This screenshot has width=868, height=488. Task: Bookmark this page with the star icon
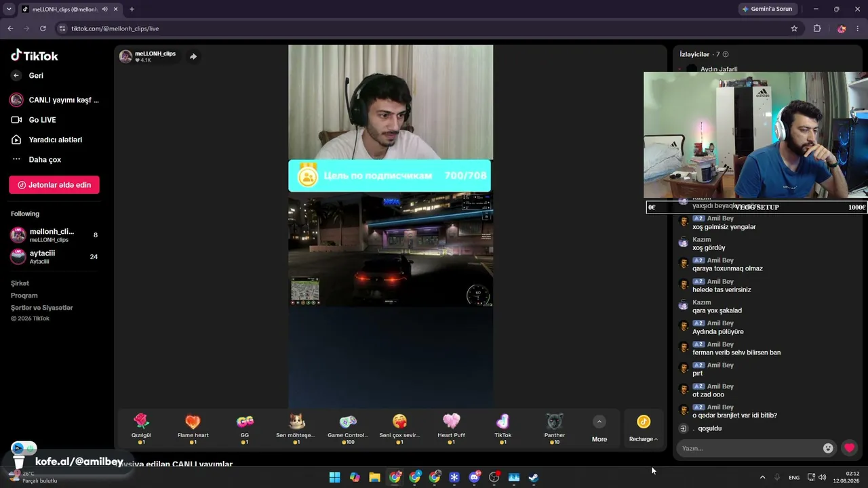point(794,28)
